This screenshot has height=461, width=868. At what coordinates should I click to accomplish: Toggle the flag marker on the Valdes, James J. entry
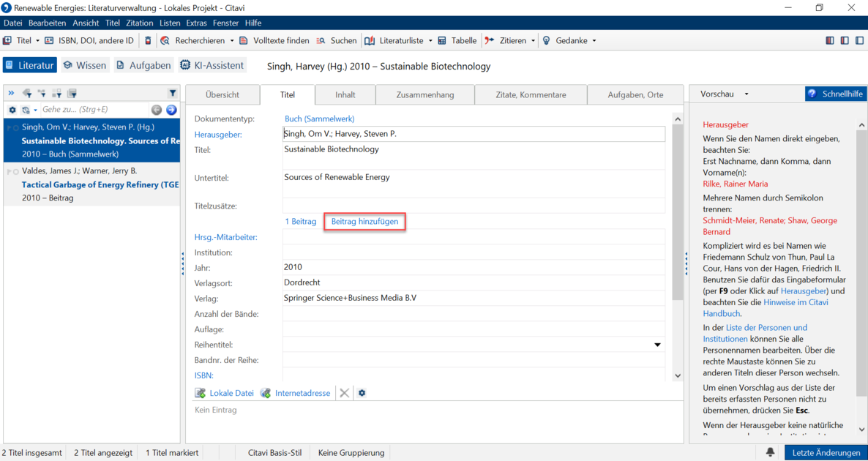pyautogui.click(x=8, y=171)
